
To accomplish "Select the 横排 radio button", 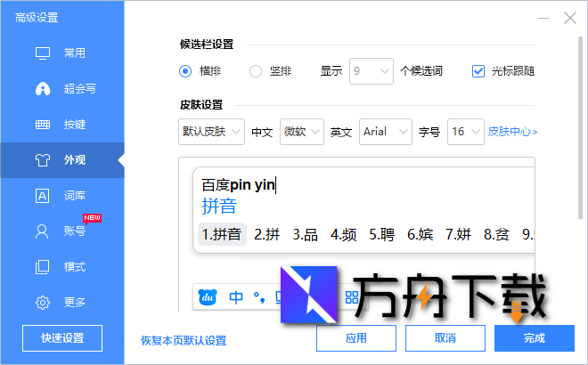I will 185,71.
